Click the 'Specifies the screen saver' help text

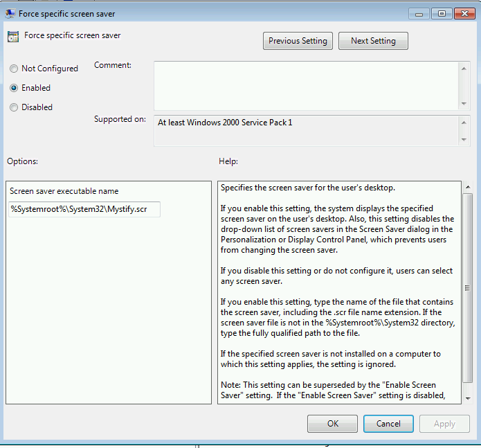tap(308, 188)
